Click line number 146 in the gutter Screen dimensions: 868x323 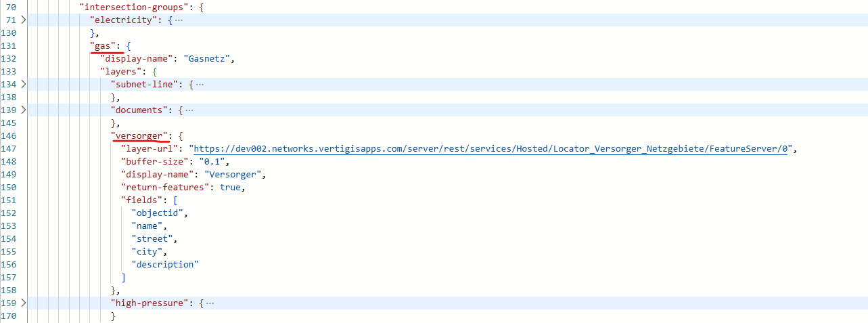(9, 136)
